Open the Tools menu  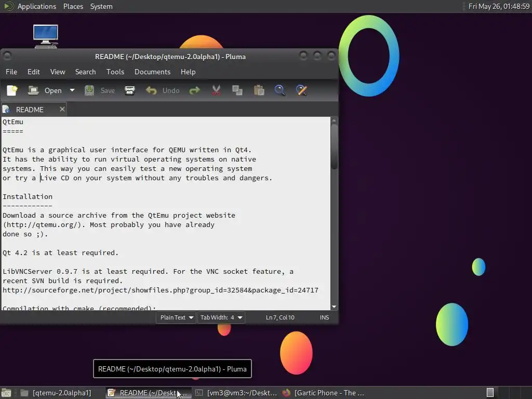(x=115, y=72)
